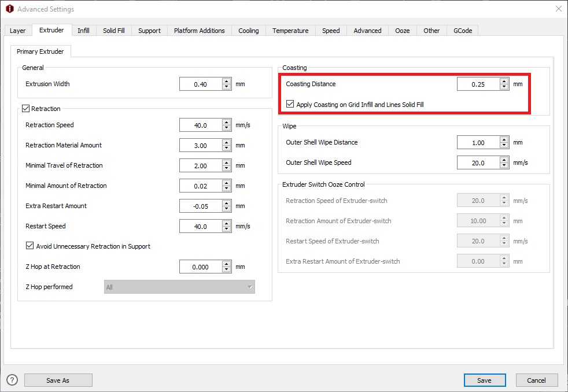Switch to the Infill tab

(x=83, y=31)
